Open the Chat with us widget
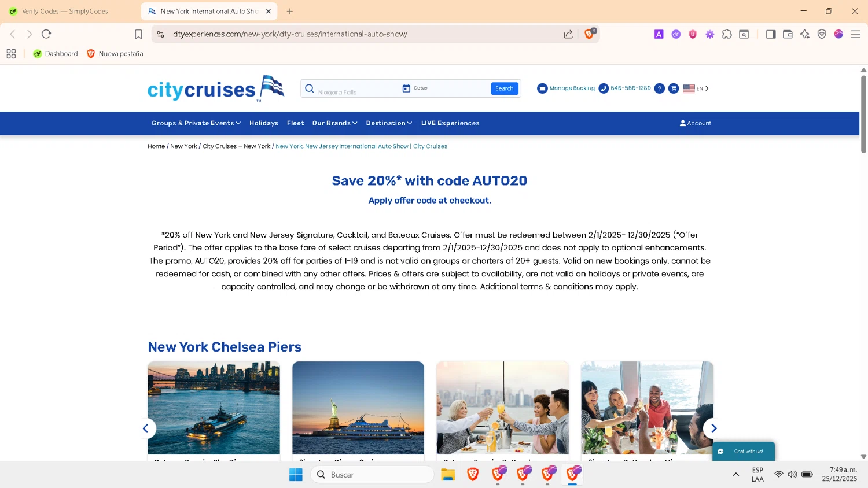 point(744,452)
